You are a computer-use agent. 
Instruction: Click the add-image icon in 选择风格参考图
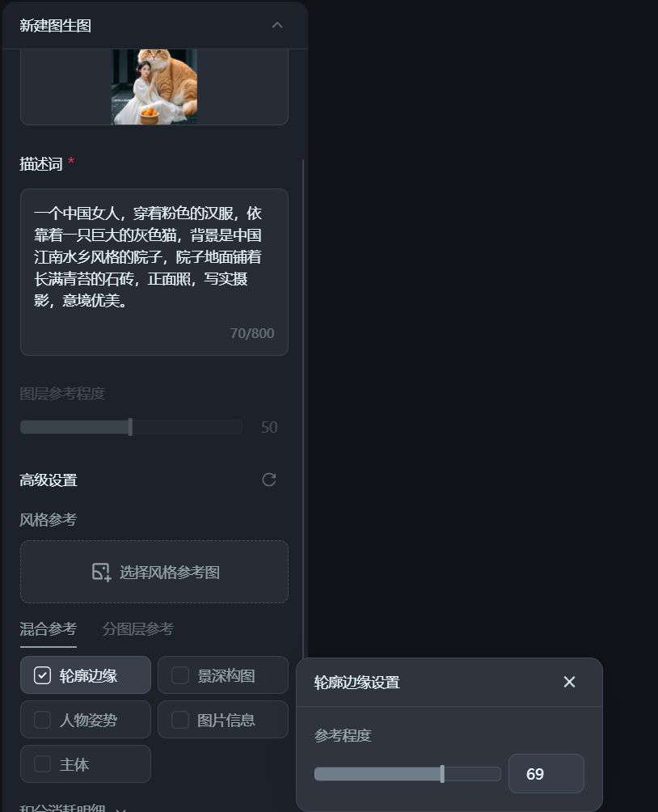(102, 573)
